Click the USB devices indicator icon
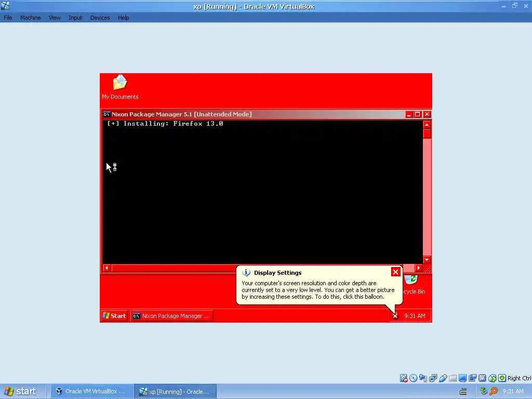The image size is (532, 399). tap(443, 378)
